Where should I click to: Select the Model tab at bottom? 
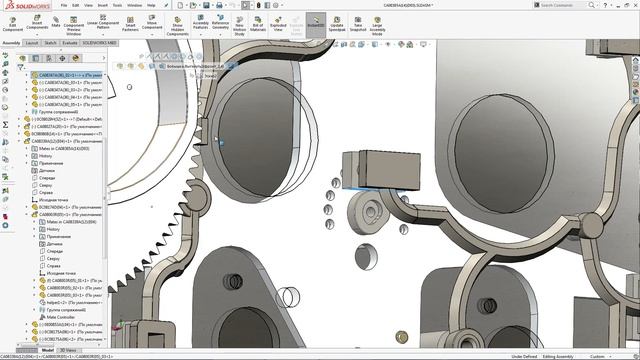48,350
